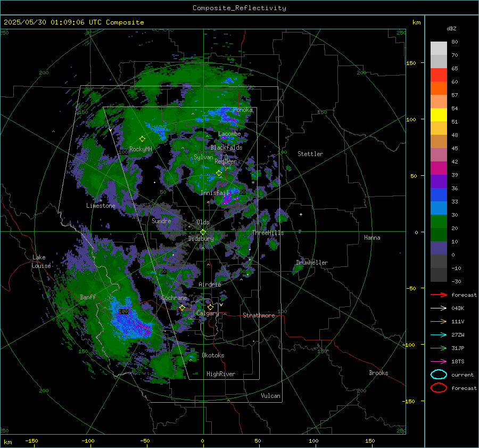Click the Blackfalds city label
The height and width of the screenshot is (448, 479).
pyautogui.click(x=226, y=148)
